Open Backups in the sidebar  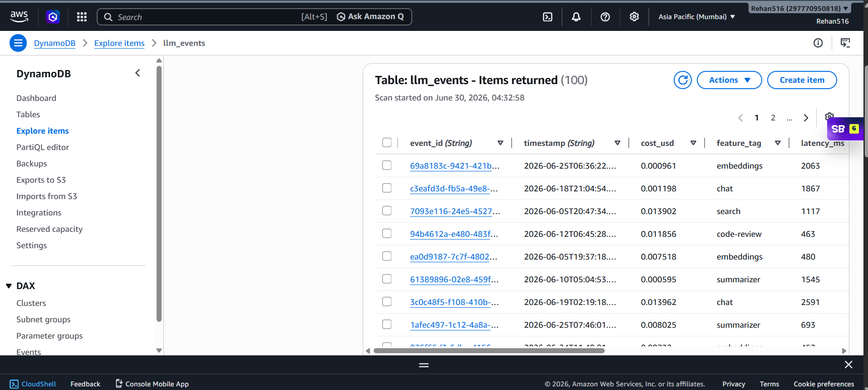[32, 164]
